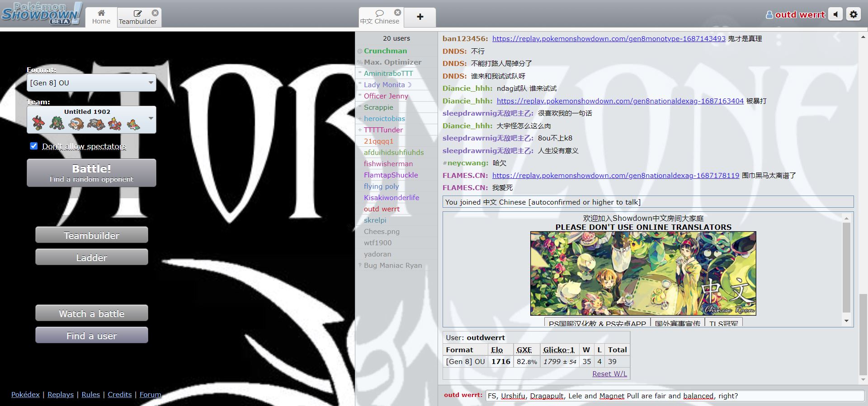Viewport: 868px width, 406px height.
Task: Click the Reset W/L link
Action: [609, 374]
